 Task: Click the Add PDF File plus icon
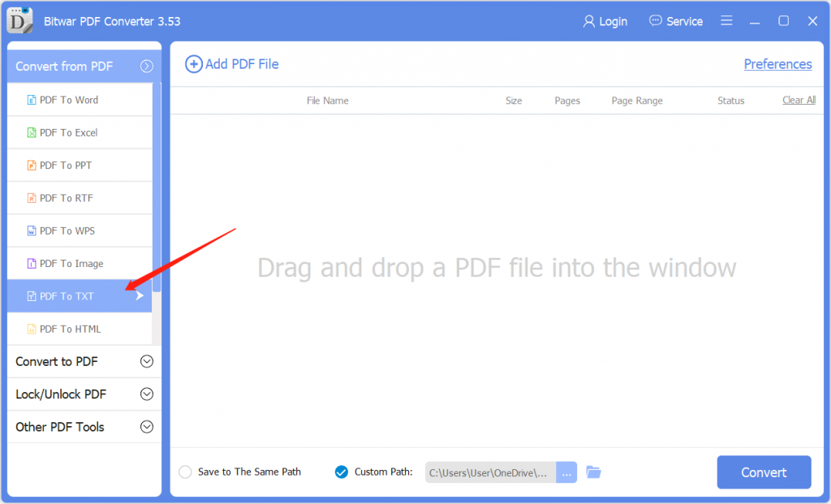pyautogui.click(x=194, y=64)
